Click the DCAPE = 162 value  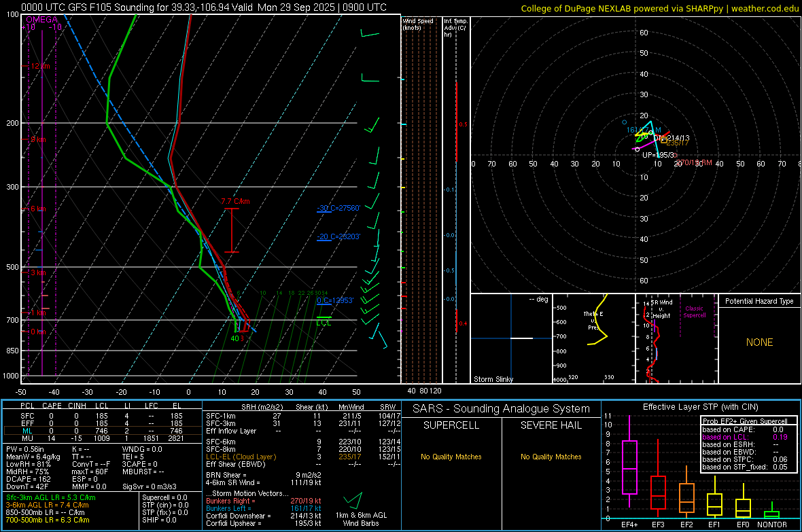pyautogui.click(x=28, y=479)
